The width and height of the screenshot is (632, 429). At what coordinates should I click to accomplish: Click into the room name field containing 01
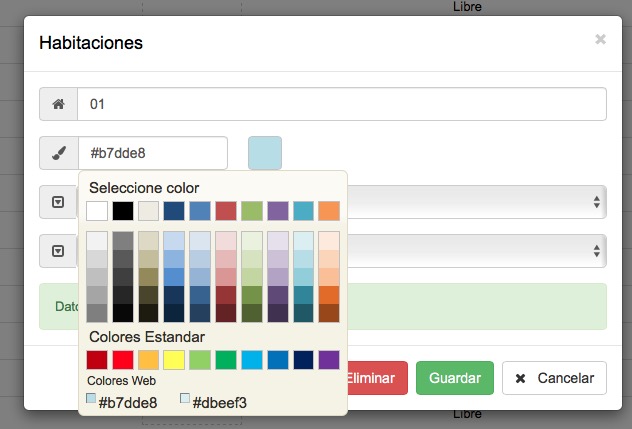point(340,104)
